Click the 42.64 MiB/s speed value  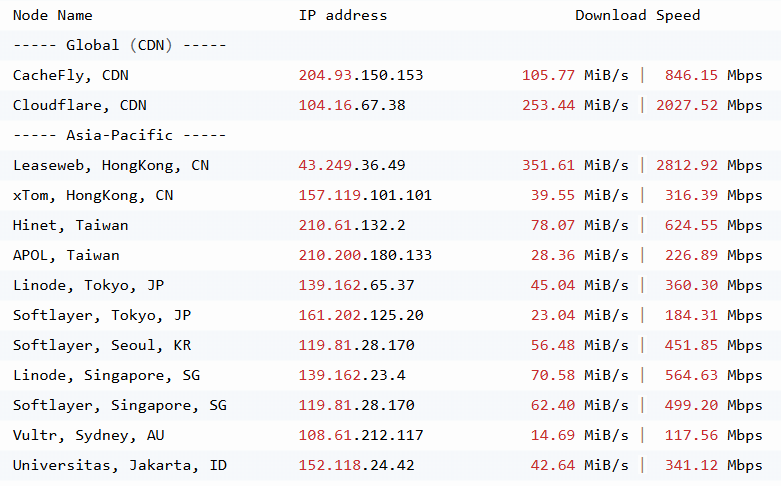[580, 466]
